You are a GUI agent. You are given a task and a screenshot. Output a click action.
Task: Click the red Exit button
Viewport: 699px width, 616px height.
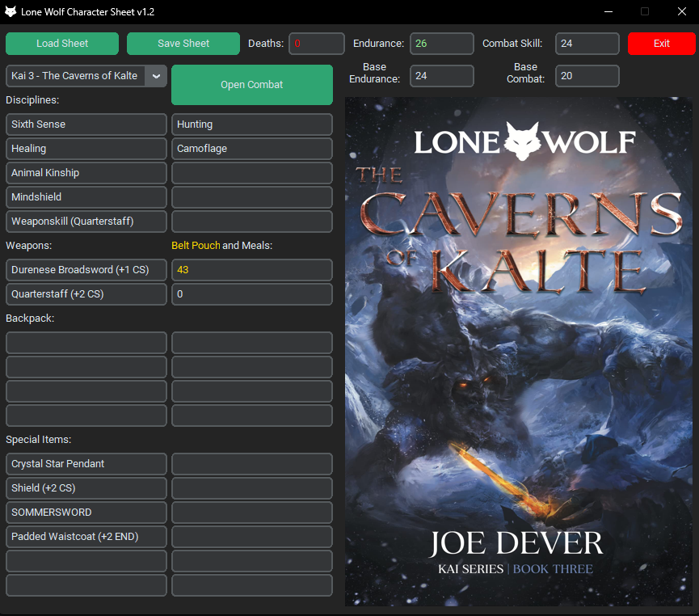point(661,44)
